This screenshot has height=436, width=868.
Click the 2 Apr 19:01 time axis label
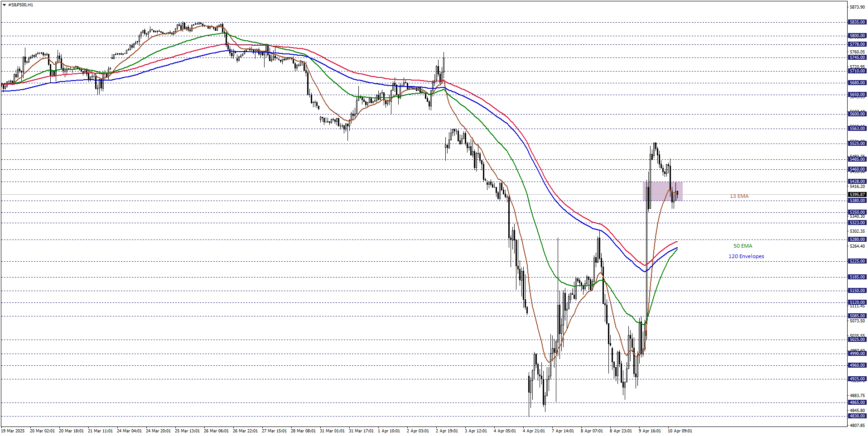click(447, 431)
